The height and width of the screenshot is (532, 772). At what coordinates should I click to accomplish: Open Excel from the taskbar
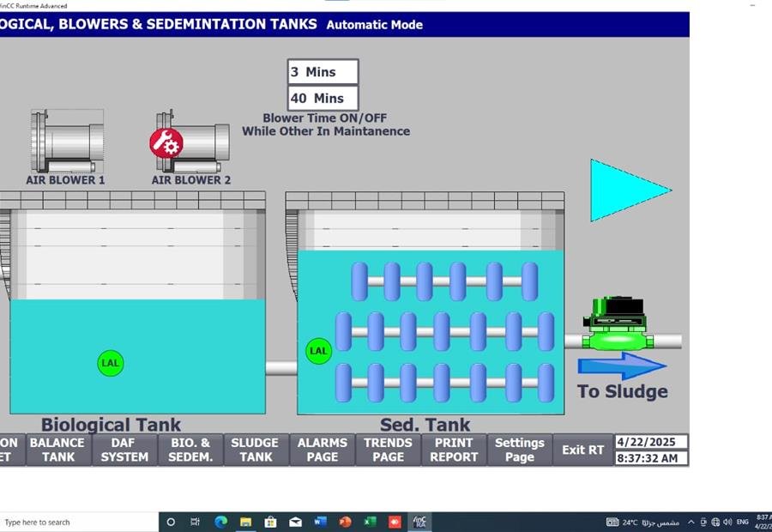(x=371, y=523)
